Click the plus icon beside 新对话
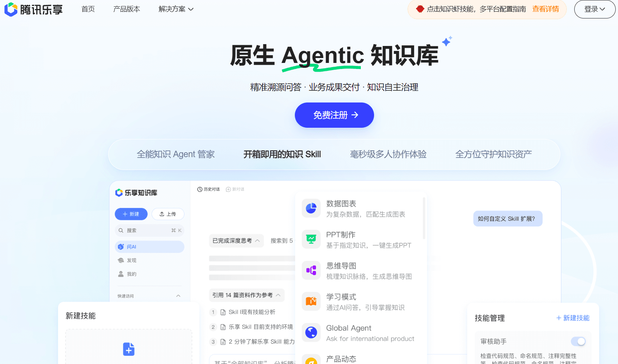 pyautogui.click(x=228, y=189)
